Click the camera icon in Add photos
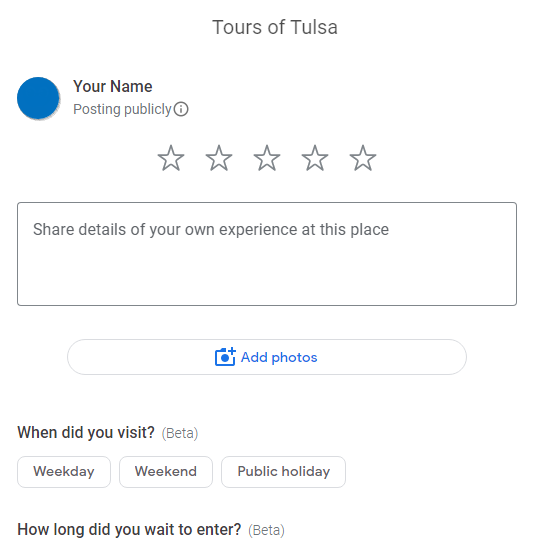Viewport: 550px width, 550px height. (225, 357)
